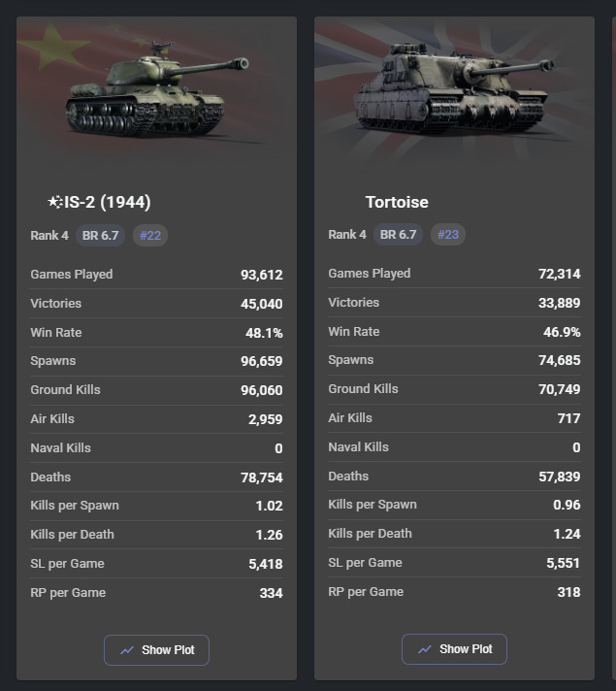
Task: Click the IS-2 Win Rate value 48.1%
Action: 264,333
